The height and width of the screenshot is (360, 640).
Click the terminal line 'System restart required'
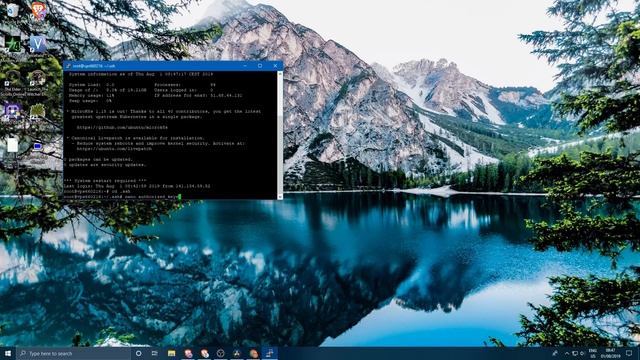[x=105, y=180]
